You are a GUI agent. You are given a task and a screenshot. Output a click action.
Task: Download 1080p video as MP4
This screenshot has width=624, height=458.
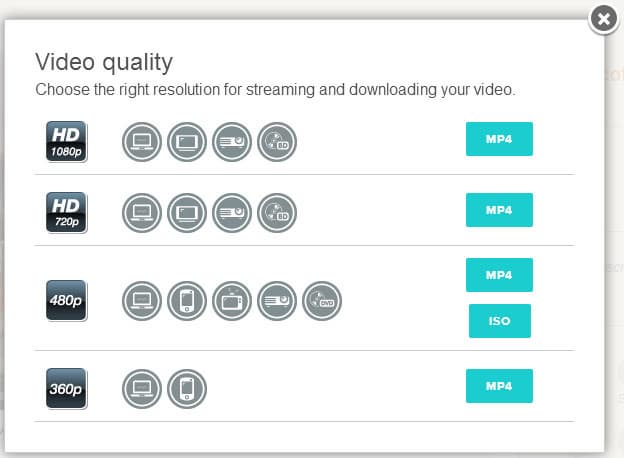tap(499, 139)
